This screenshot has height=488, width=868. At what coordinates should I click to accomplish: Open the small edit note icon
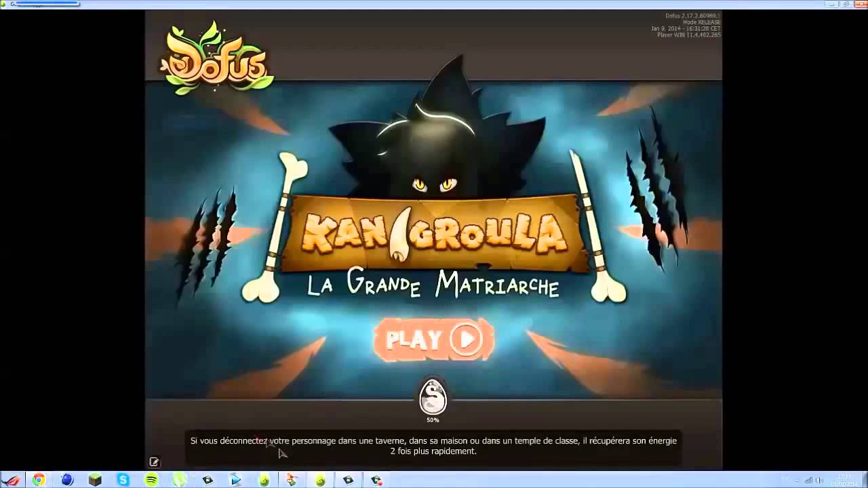(154, 462)
